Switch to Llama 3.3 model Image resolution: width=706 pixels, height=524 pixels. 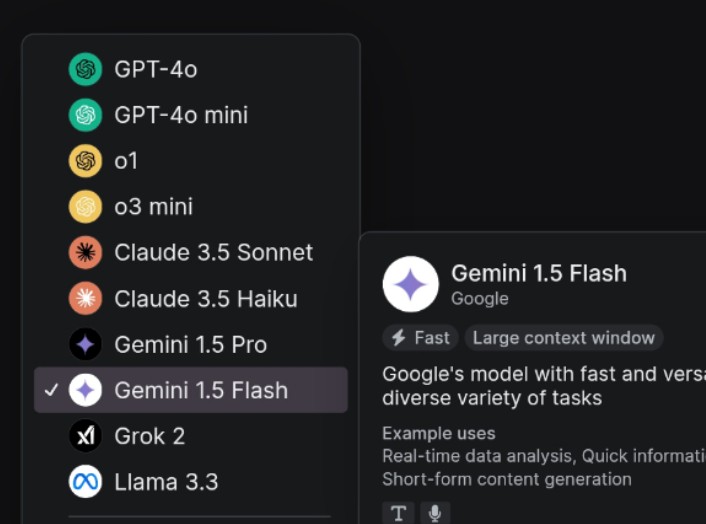[167, 482]
